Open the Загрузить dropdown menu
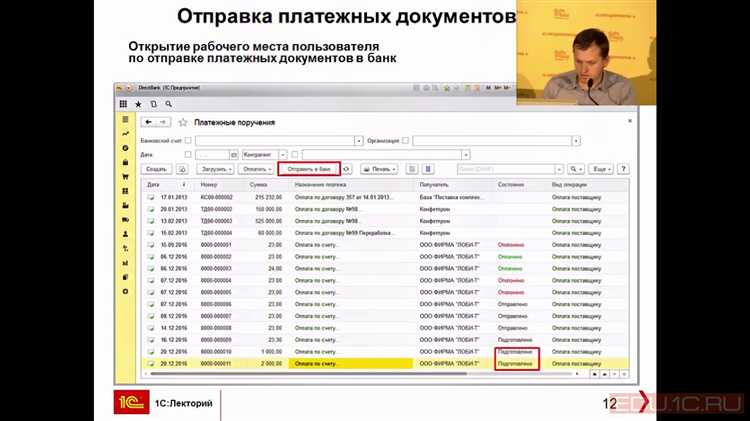Screen dimensions: 750x421 click(x=215, y=169)
